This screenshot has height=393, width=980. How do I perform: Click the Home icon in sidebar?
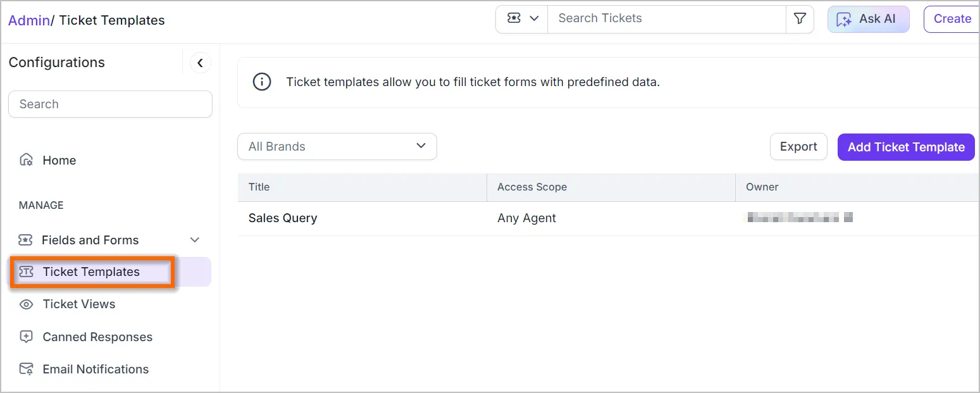pyautogui.click(x=26, y=160)
